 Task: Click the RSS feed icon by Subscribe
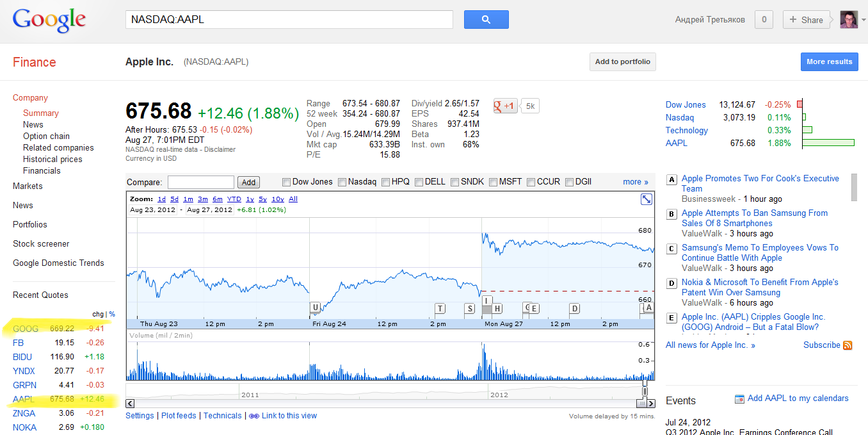[x=848, y=345]
